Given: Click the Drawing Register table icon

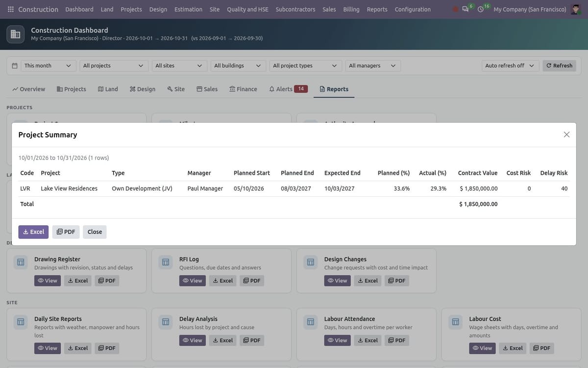Looking at the screenshot, I should tap(21, 263).
